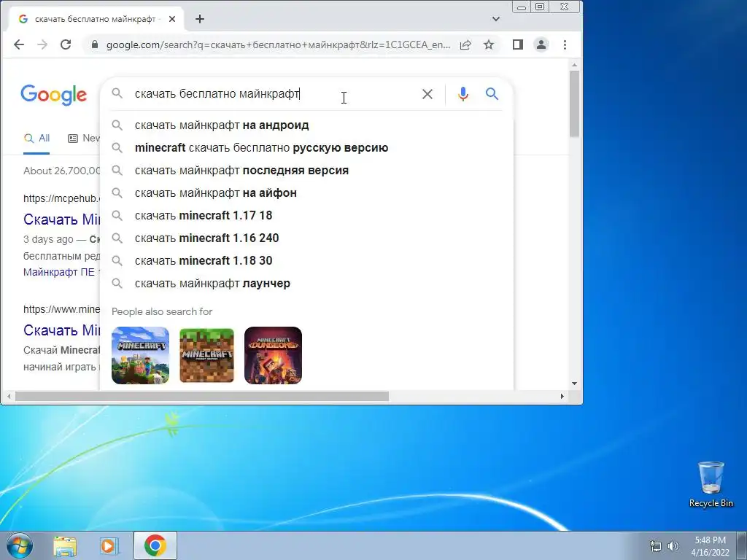Viewport: 747px width, 560px height.
Task: Open Chrome's three-dot menu
Action: coord(565,44)
